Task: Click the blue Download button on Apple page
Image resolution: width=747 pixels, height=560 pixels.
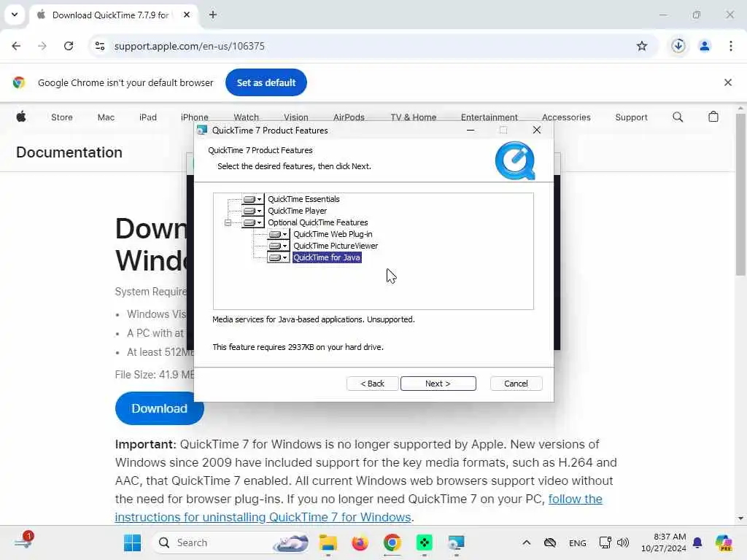Action: point(159,408)
